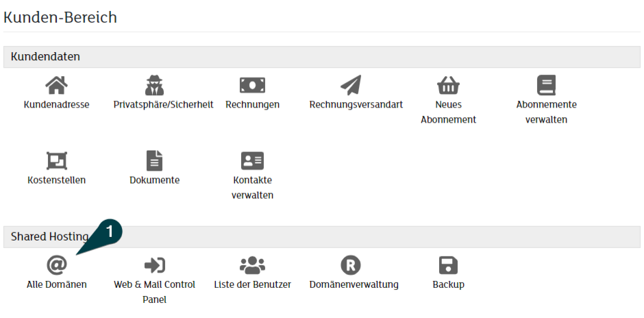644x318 pixels.
Task: Open Alle Domänen via the @ icon
Action: pyautogui.click(x=56, y=265)
